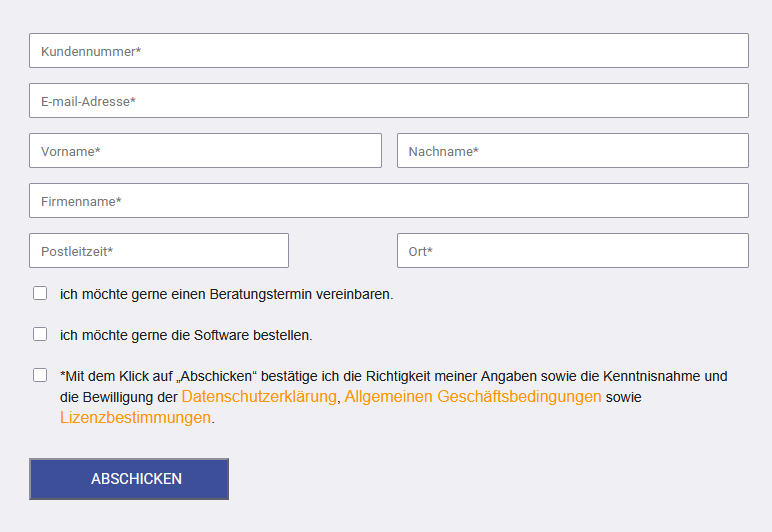Open the Datenschutzerklärung link
This screenshot has height=532, width=772.
[259, 397]
